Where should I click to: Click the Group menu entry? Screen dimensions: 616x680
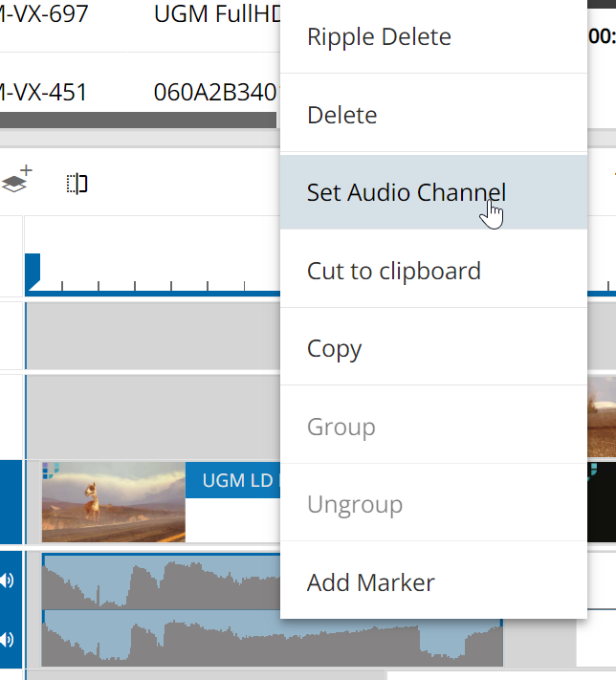coord(341,427)
